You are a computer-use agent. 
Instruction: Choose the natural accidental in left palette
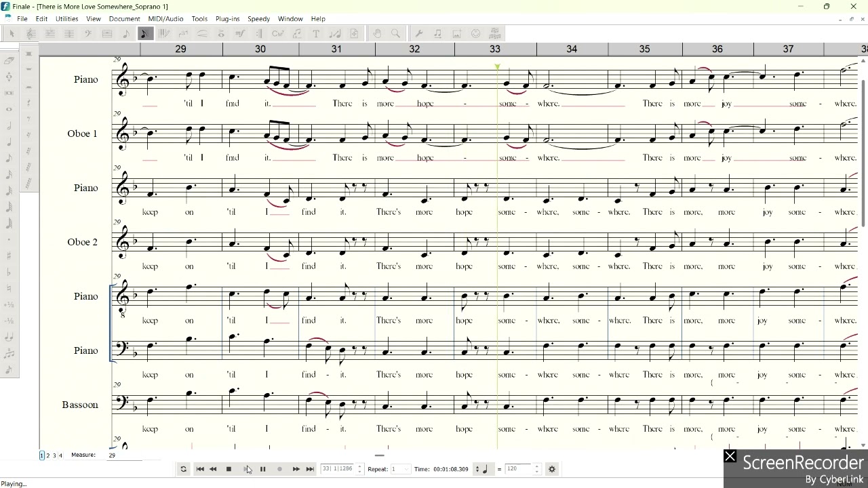pos(9,288)
